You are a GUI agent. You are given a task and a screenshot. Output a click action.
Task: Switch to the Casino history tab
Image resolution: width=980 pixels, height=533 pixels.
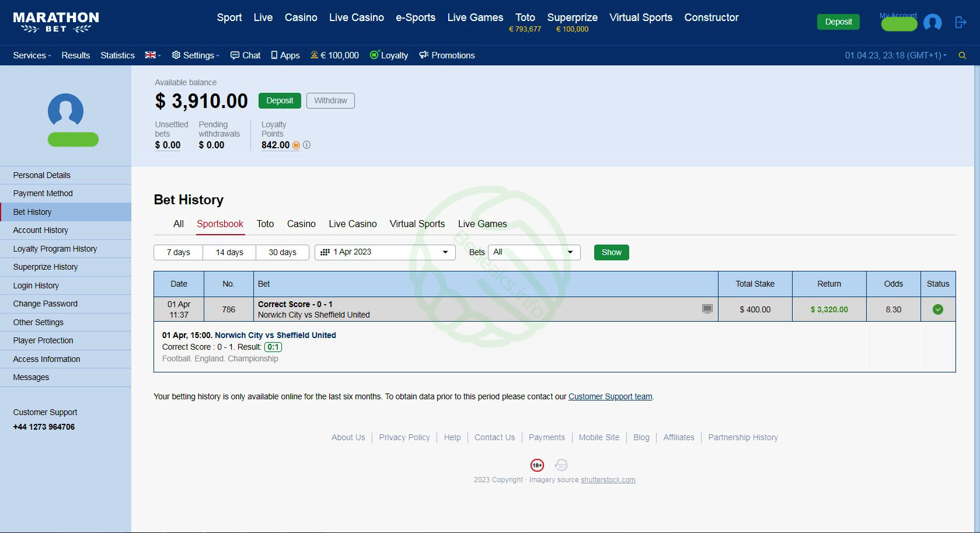pos(301,224)
